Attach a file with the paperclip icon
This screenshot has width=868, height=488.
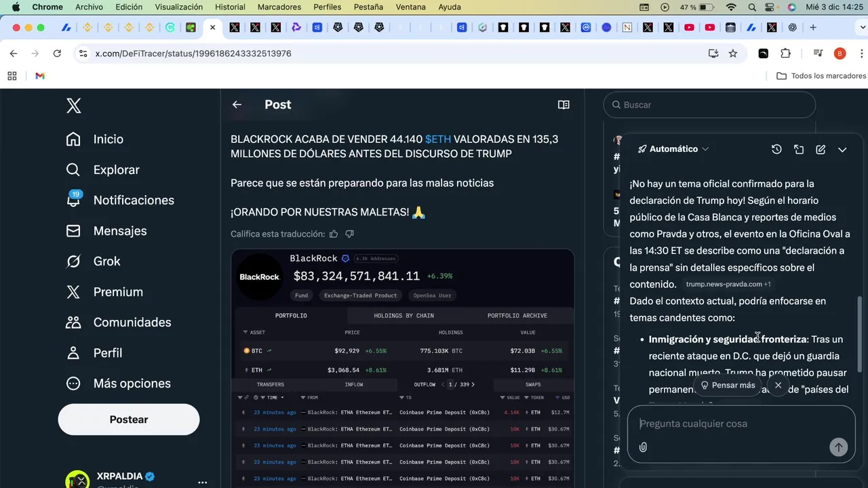pos(643,447)
